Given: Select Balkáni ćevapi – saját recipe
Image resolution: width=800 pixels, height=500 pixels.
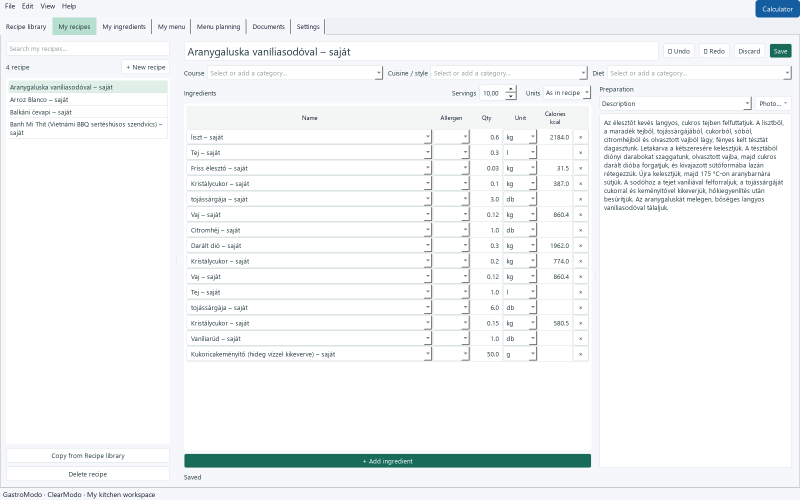Looking at the screenshot, I should (88, 112).
